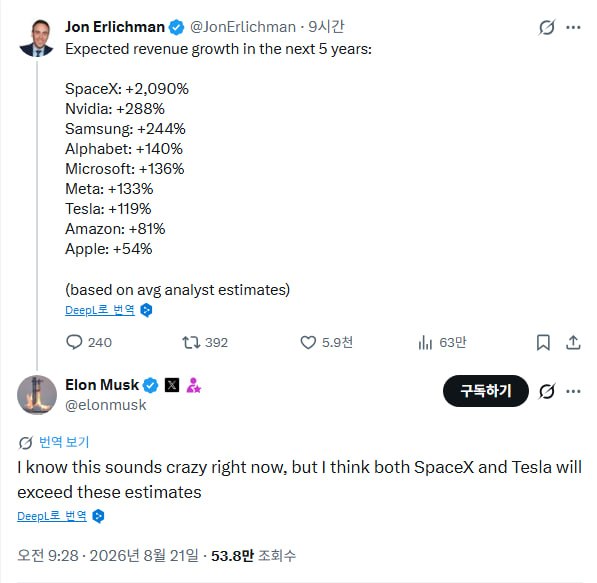Open Grok icon on Jon Erlichman's tweet
The width and height of the screenshot is (597, 583).
pyautogui.click(x=547, y=27)
